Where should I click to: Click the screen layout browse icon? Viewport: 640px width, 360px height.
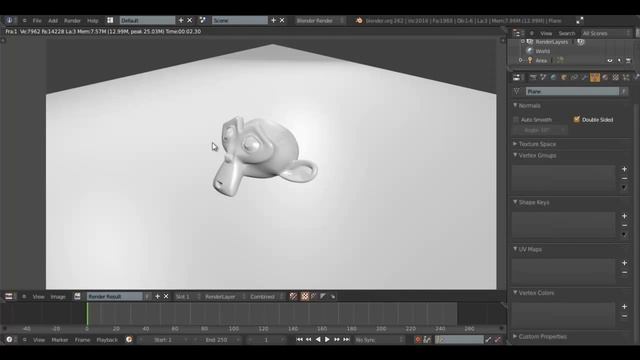coord(110,20)
